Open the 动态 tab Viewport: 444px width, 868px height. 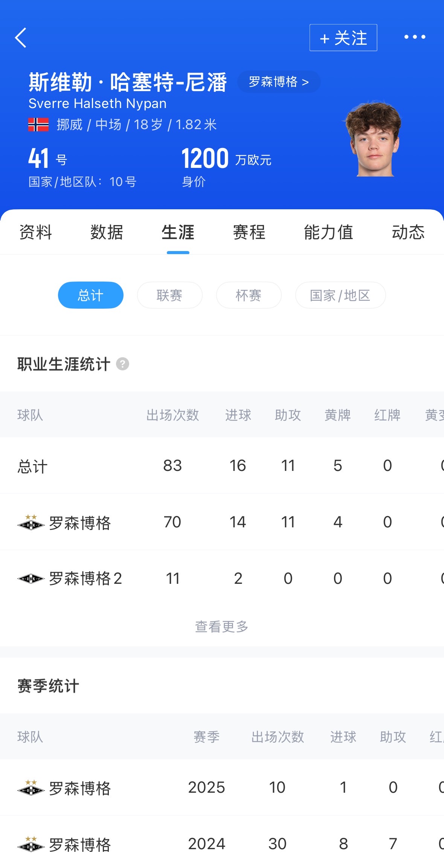point(408,232)
